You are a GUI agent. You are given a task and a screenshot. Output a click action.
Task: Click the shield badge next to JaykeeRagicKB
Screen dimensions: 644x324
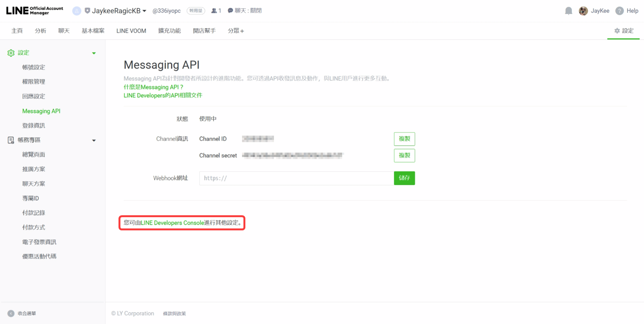pyautogui.click(x=87, y=11)
